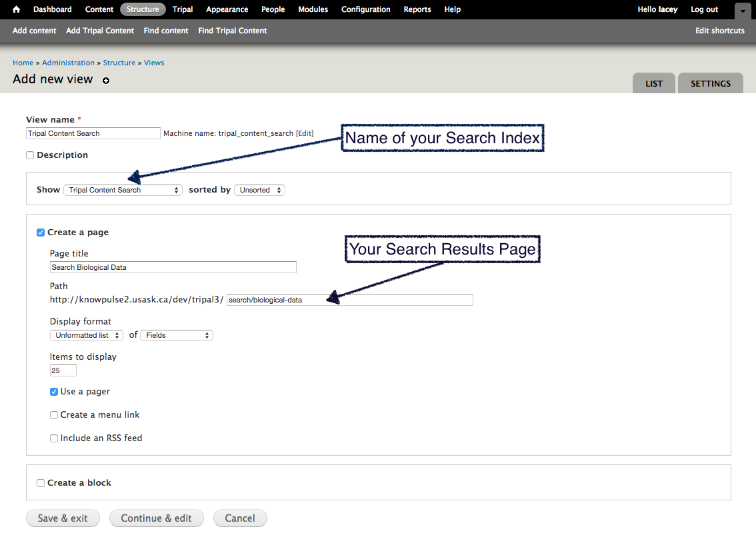
Task: Open the Unformatted list display format dropdown
Action: [87, 335]
